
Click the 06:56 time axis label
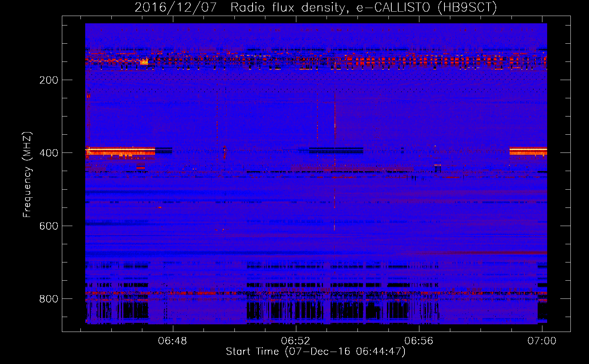[419, 341]
